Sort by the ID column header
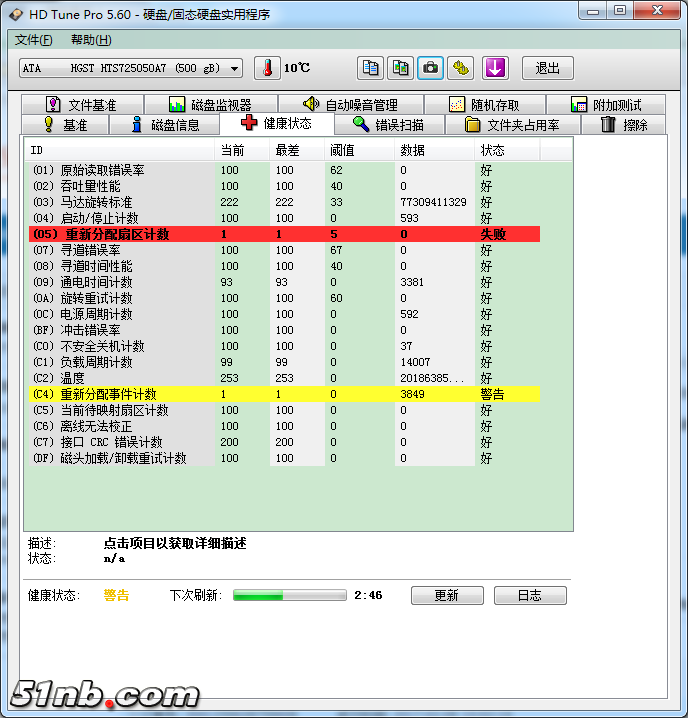The height and width of the screenshot is (718, 688). [119, 150]
